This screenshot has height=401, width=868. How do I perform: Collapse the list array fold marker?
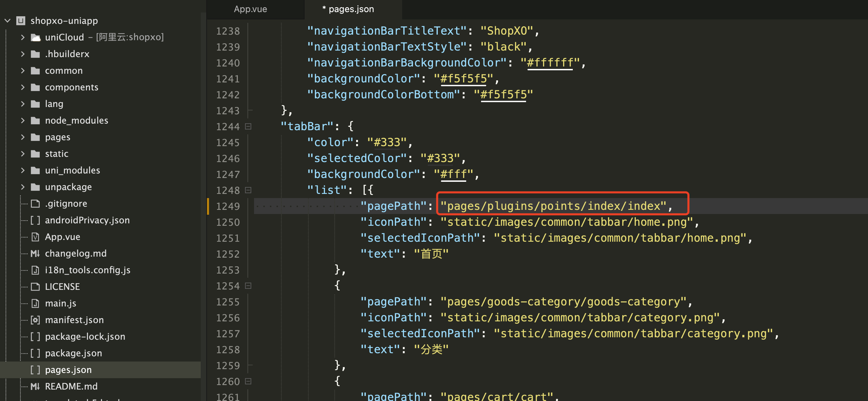248,190
